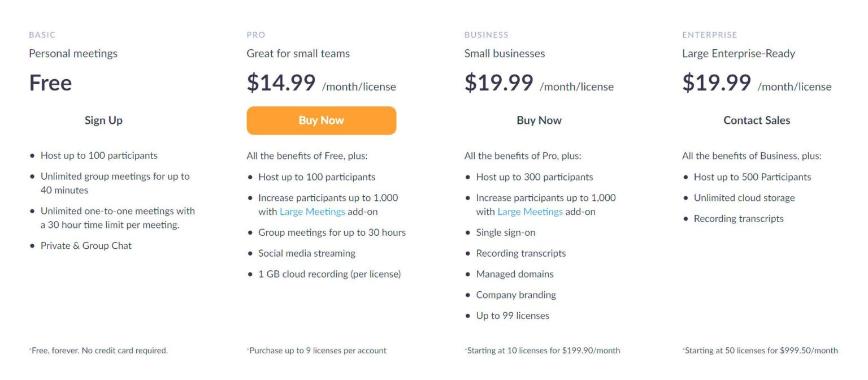Select Buy Now under the Business plan
The height and width of the screenshot is (380, 868).
(539, 120)
